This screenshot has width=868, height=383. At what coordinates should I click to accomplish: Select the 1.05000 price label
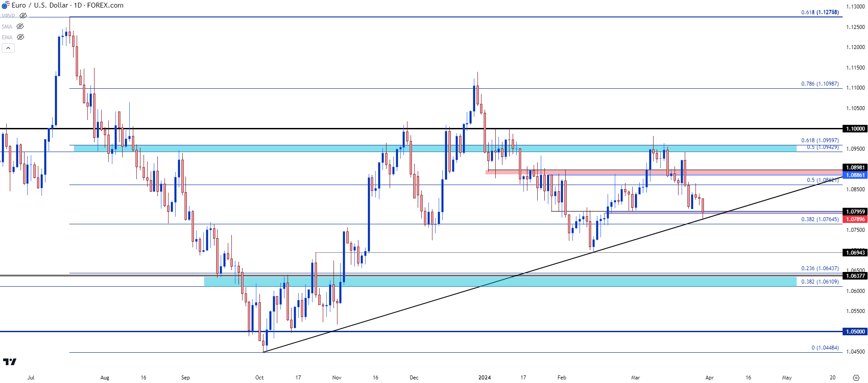pos(855,332)
